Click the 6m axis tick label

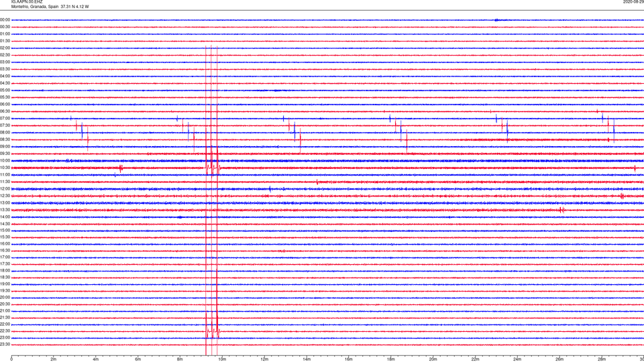click(138, 359)
